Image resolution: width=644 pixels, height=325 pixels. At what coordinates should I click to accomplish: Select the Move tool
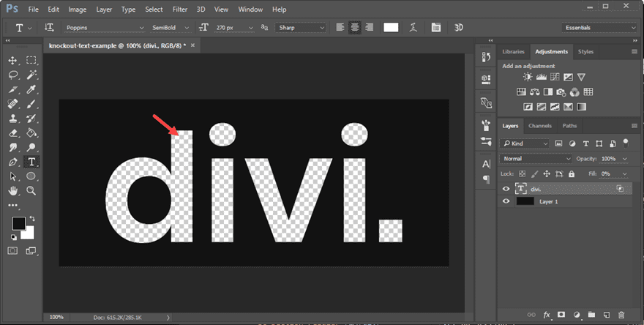tap(13, 60)
